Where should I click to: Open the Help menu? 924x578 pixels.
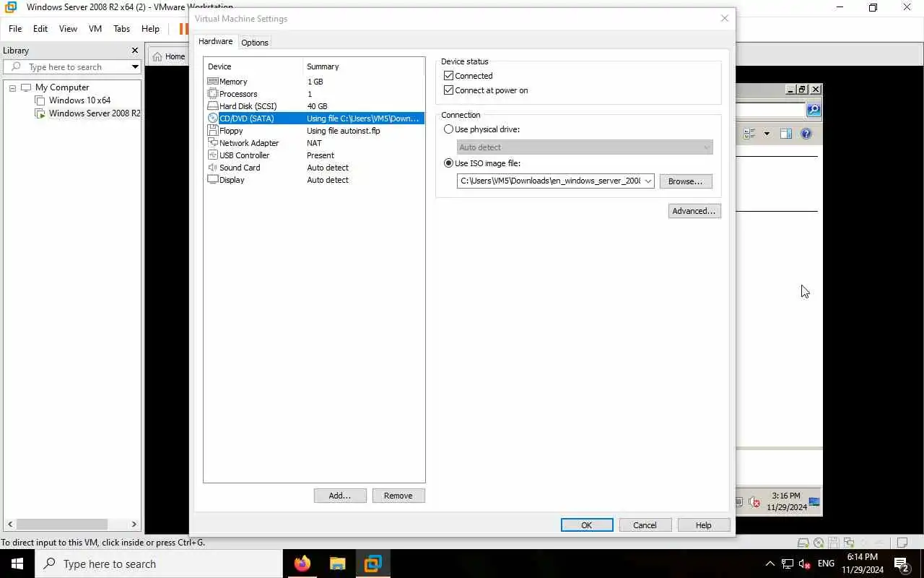[x=150, y=29]
